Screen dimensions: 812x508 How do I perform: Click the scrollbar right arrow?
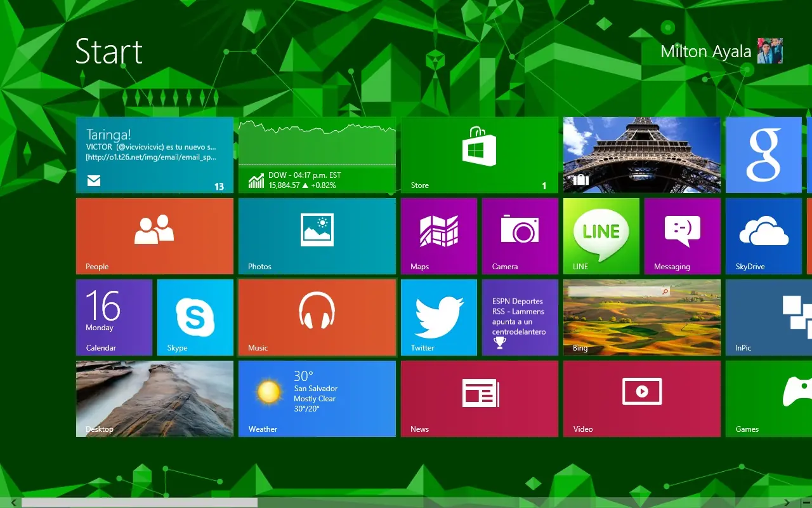click(787, 503)
